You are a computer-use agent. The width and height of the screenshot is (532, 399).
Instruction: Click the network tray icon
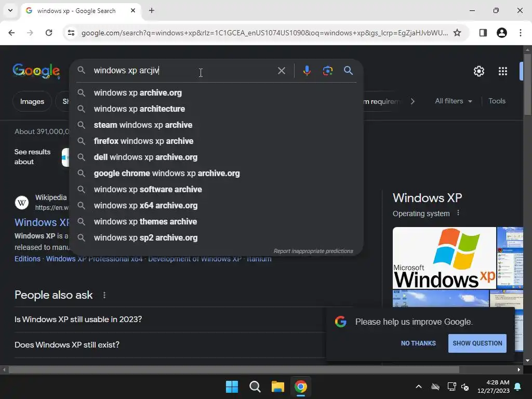(451, 387)
